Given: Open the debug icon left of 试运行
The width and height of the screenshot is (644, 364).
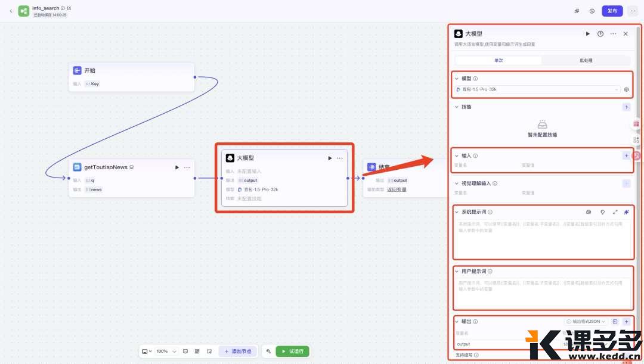Looking at the screenshot, I should coord(268,351).
